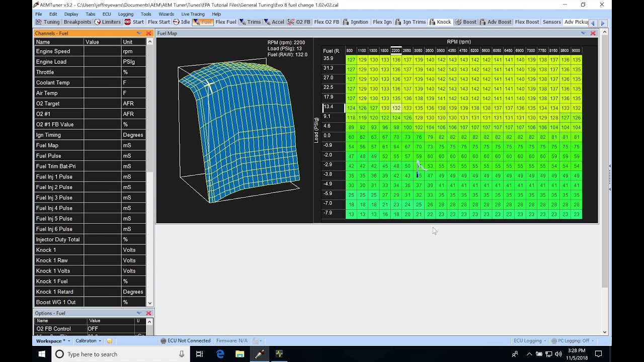Select the active Fuel tab
The image size is (644, 362).
point(203,22)
